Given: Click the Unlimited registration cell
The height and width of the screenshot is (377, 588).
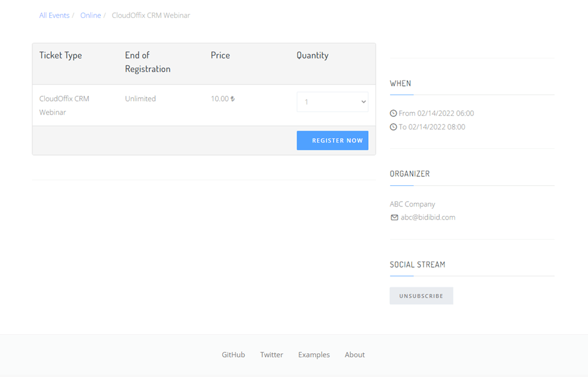Looking at the screenshot, I should tap(140, 99).
